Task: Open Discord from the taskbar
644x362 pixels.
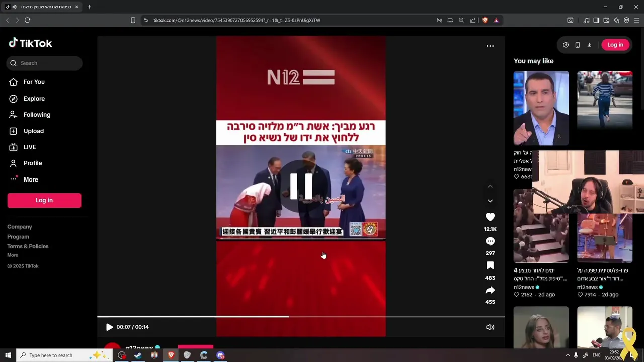Action: pos(220,355)
